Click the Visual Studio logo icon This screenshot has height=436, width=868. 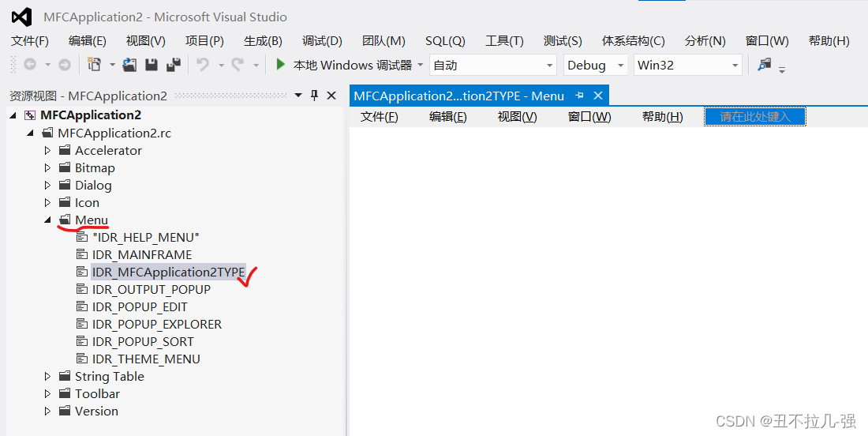pyautogui.click(x=21, y=17)
